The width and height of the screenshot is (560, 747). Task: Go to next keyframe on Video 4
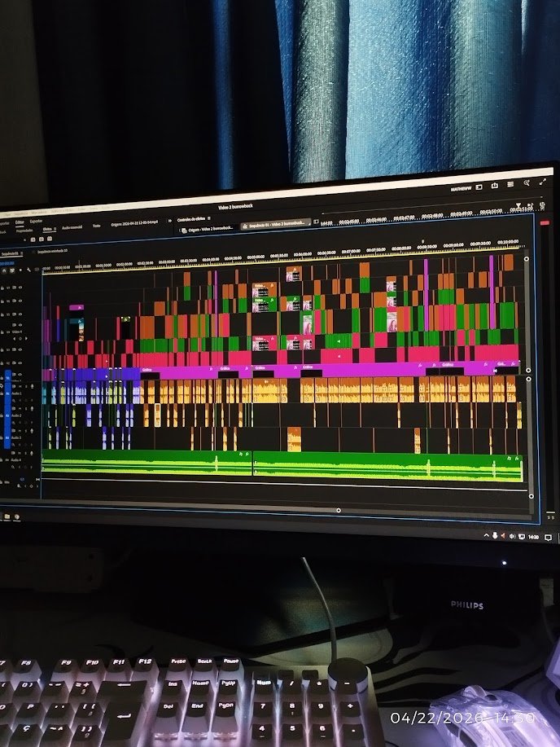pyautogui.click(x=26, y=339)
